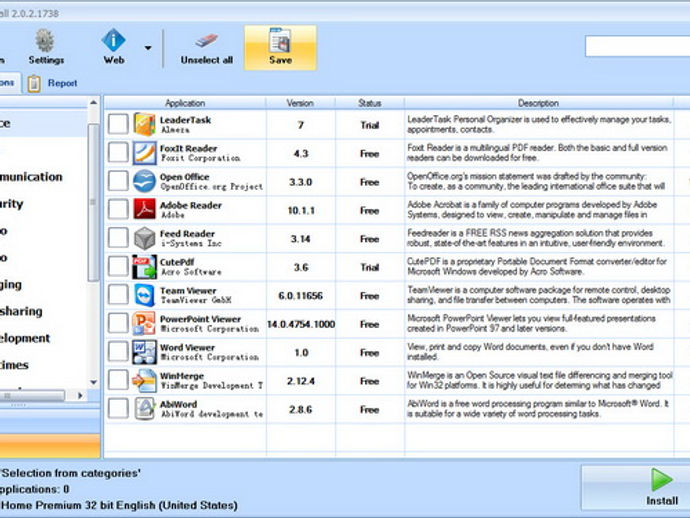Image resolution: width=690 pixels, height=518 pixels.
Task: Tick the Feed Reader checkbox
Action: coord(118,238)
